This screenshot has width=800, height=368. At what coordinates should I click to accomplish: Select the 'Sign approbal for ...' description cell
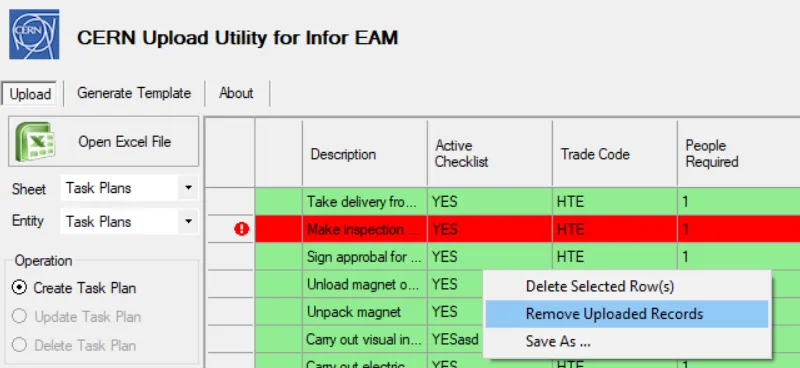coord(365,257)
